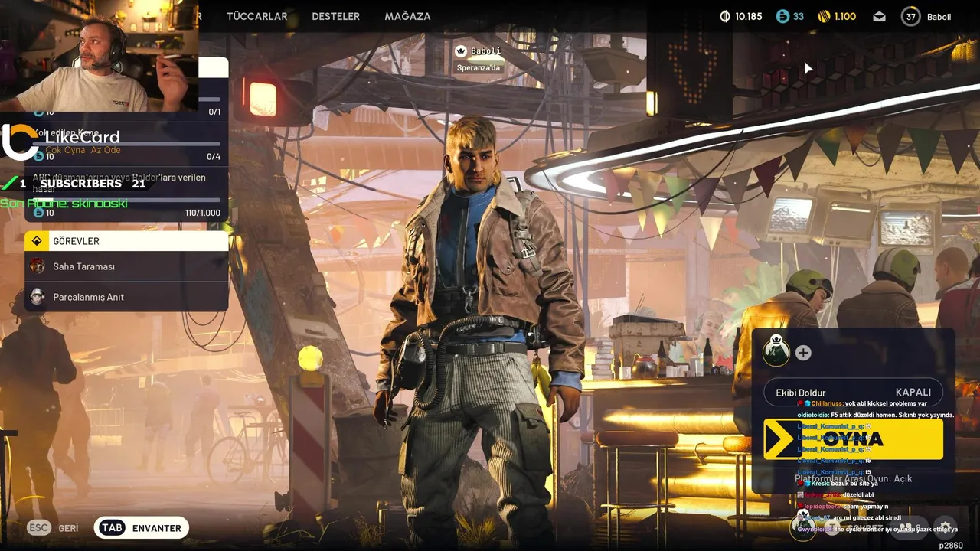
Task: Click the 0/4 challenge progress bar
Action: [x=126, y=144]
